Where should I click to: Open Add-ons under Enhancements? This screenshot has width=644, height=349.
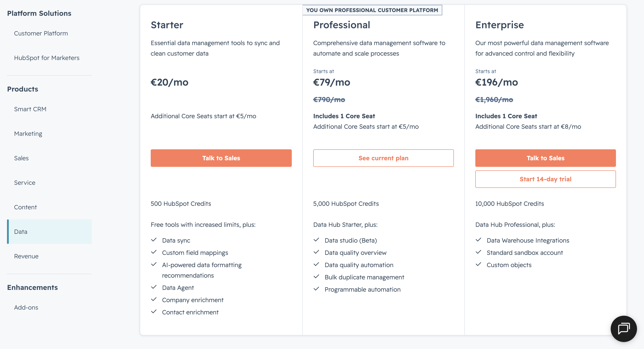pos(26,307)
